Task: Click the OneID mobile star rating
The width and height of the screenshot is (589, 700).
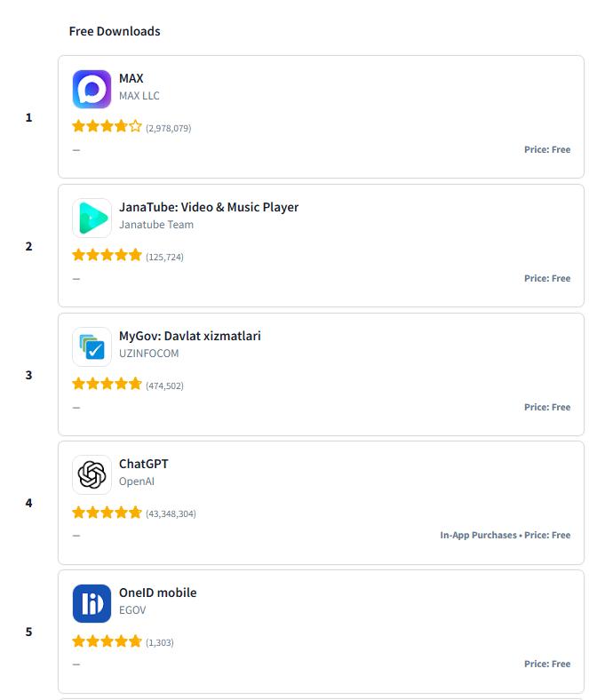Action: pyautogui.click(x=107, y=641)
